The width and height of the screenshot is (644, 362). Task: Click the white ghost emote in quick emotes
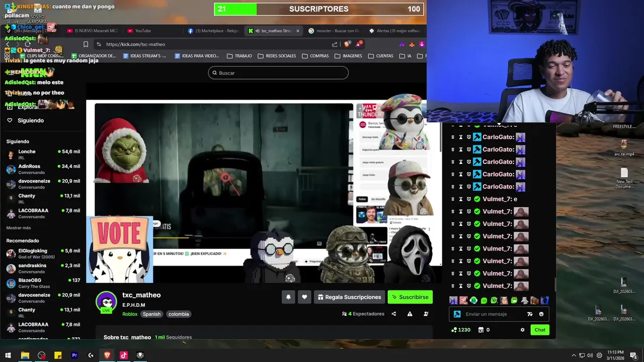(524, 301)
